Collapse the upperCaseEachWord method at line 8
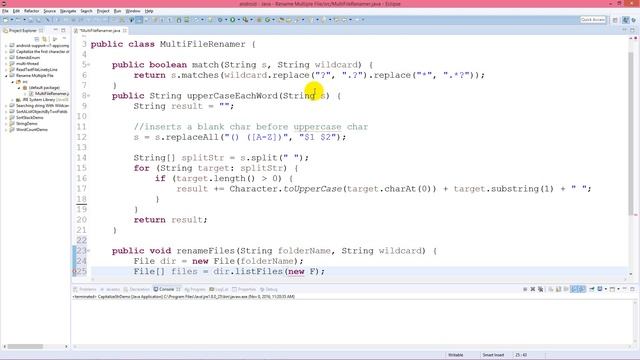 click(x=89, y=96)
